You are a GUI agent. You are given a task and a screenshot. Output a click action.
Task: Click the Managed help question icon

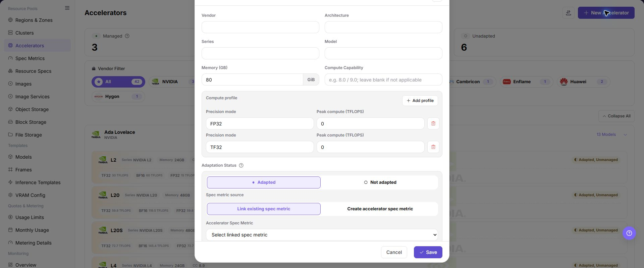point(127,36)
